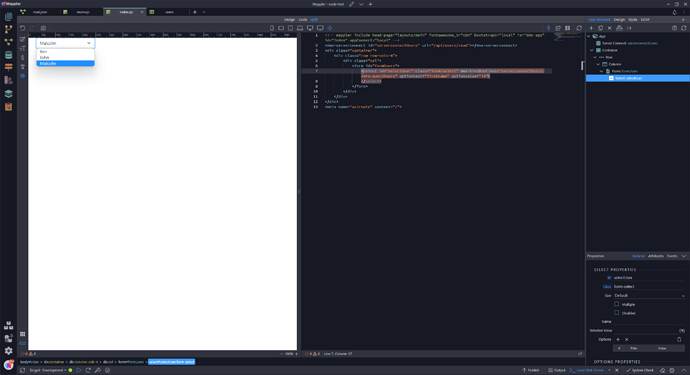This screenshot has width=690, height=375.
Task: Click the add element icon in App Structure
Action: [591, 28]
